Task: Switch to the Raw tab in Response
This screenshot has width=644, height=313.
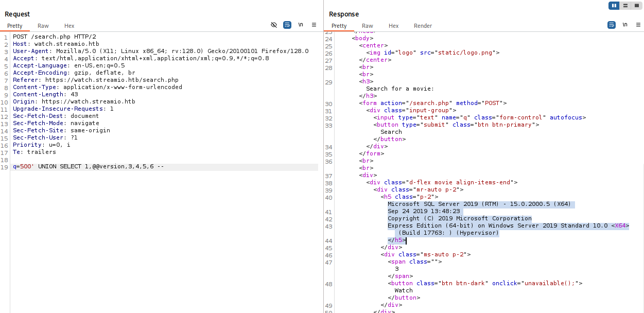Action: [x=368, y=26]
